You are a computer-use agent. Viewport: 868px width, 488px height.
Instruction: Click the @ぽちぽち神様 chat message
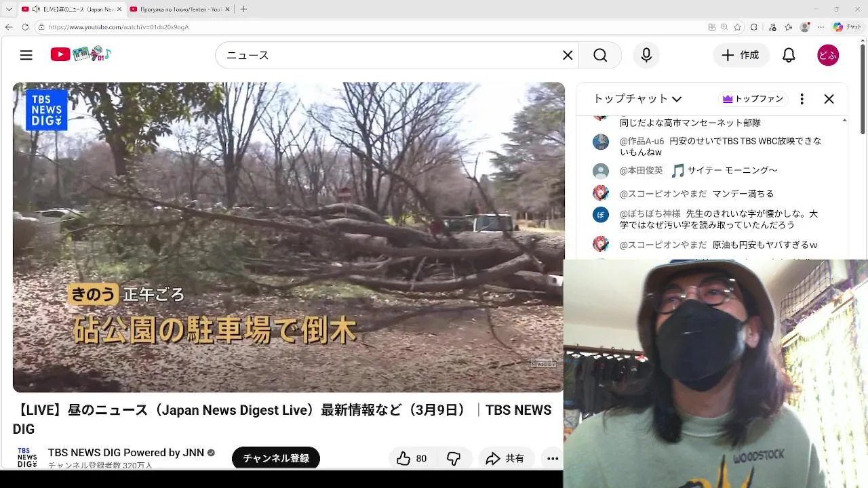(720, 219)
